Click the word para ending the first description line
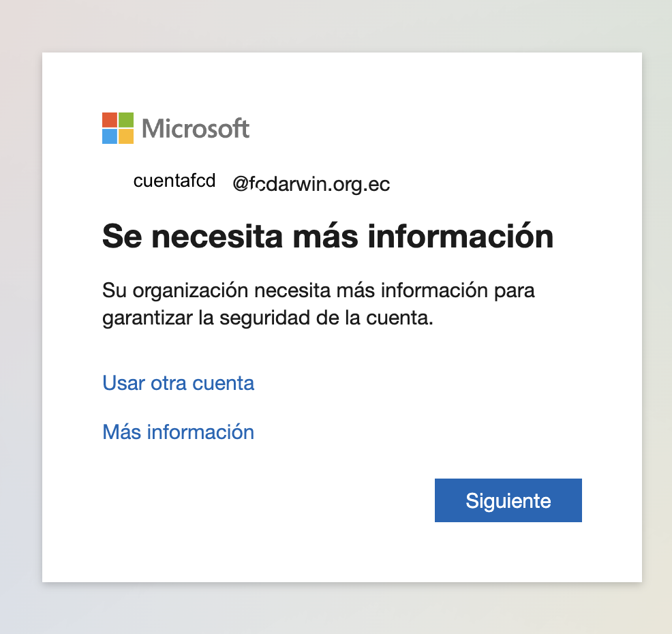This screenshot has height=634, width=672. 515,292
